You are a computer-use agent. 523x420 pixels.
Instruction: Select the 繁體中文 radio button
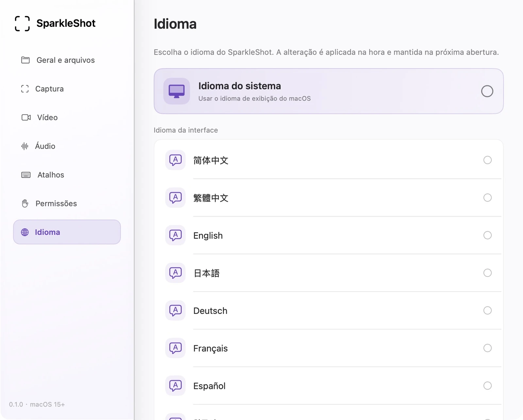[487, 198]
